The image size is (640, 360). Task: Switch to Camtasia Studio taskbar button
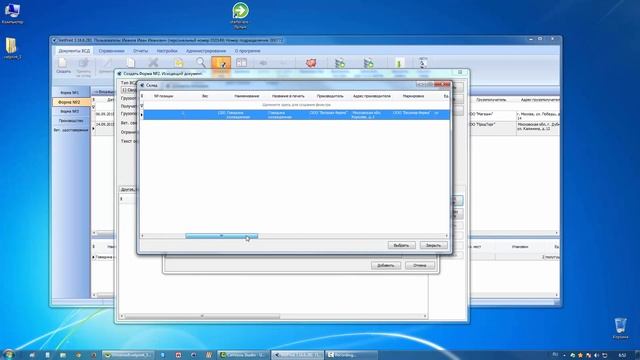pyautogui.click(x=243, y=355)
